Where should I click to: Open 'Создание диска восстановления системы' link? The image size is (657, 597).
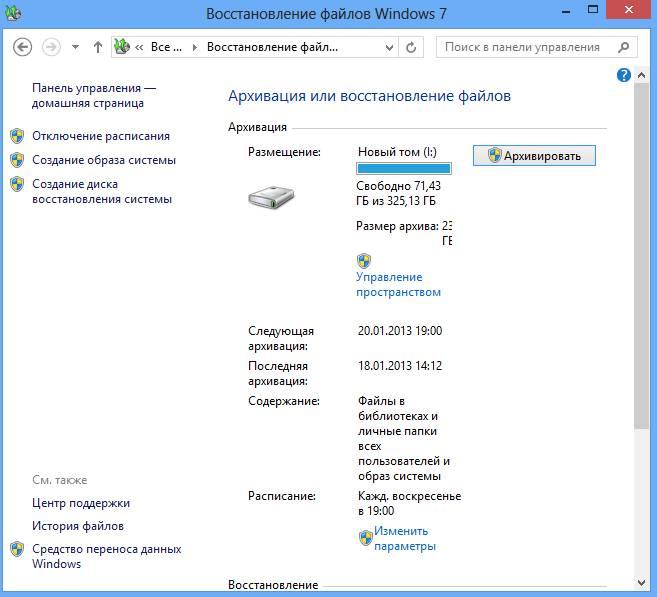coord(102,191)
